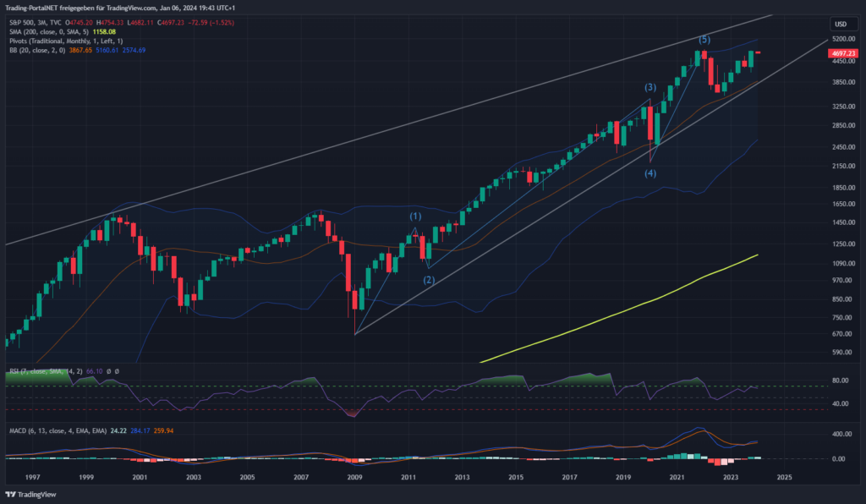866x504 pixels.
Task: Click the Elliott wave (1) label
Action: 415,216
